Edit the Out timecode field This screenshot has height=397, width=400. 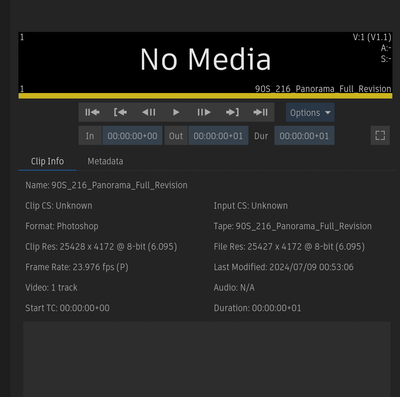coord(218,136)
